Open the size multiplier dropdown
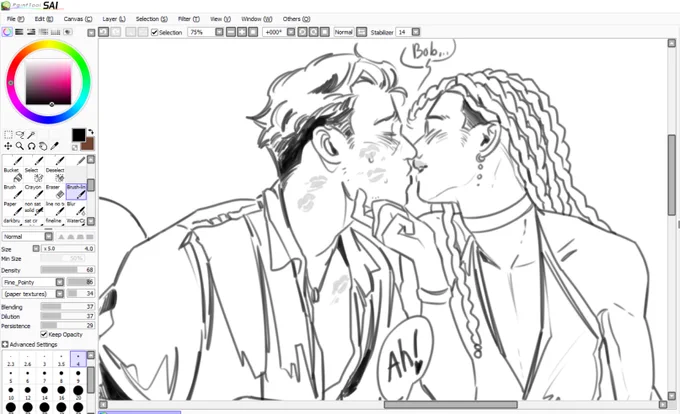This screenshot has height=414, width=680. [36, 249]
